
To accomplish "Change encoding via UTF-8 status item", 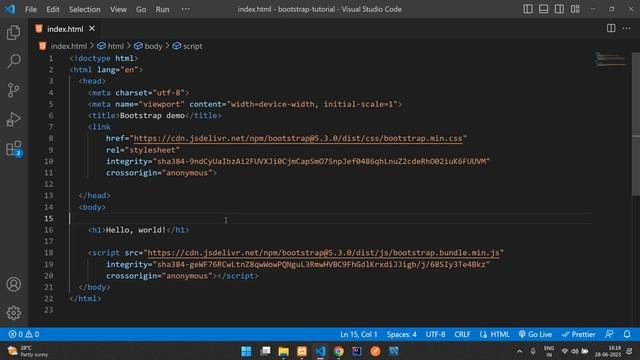I will tap(436, 334).
